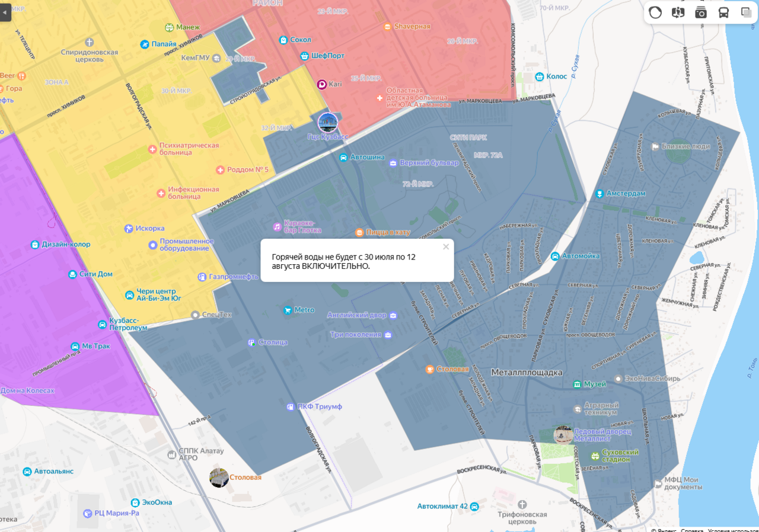Click the Автомойка car wash icon
The width and height of the screenshot is (759, 532).
pos(554,256)
